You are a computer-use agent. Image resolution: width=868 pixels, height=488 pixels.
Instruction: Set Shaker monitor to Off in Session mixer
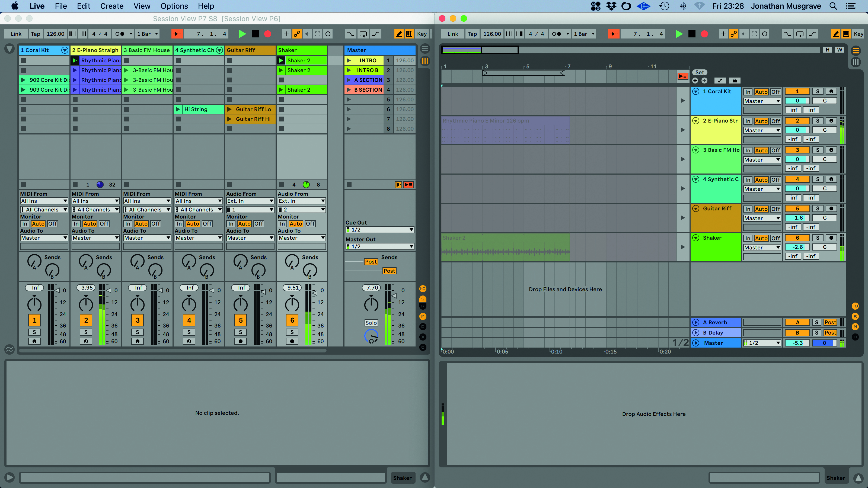310,224
